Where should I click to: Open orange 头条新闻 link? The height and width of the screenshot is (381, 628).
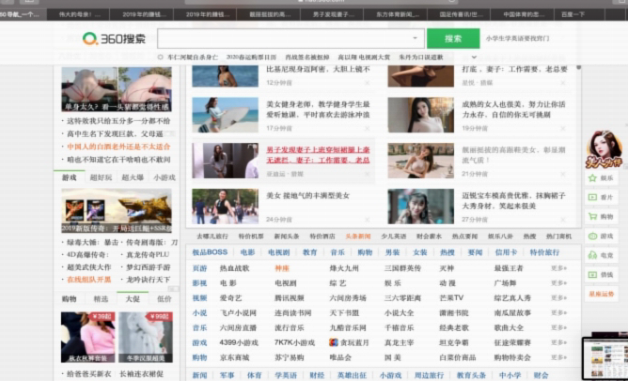click(x=358, y=236)
